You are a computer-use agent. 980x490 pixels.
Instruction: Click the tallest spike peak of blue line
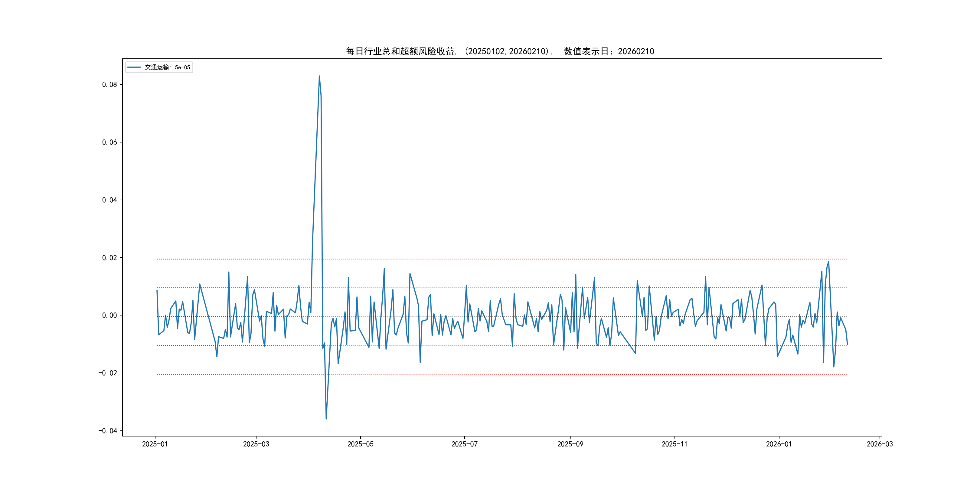coord(319,76)
